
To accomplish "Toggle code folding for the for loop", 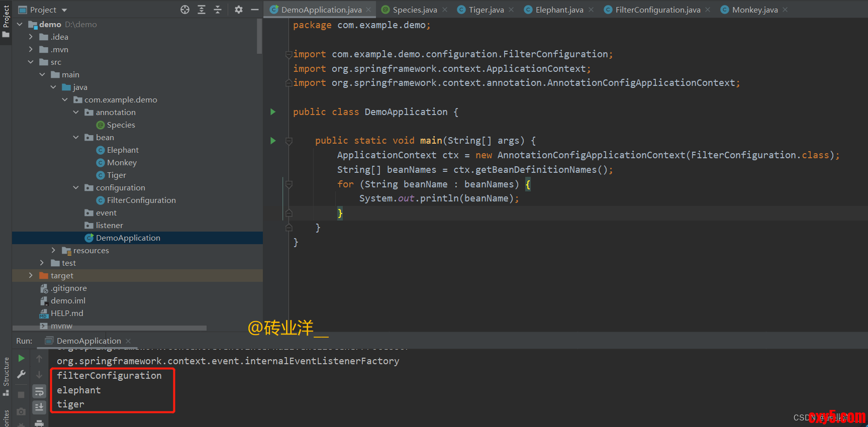I will [x=289, y=184].
